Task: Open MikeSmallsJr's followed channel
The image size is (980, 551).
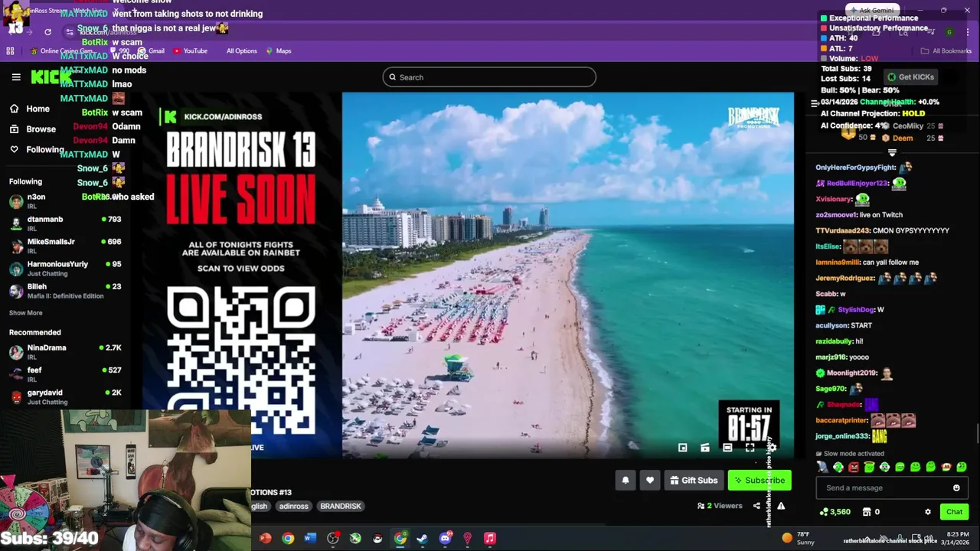Action: tap(65, 246)
